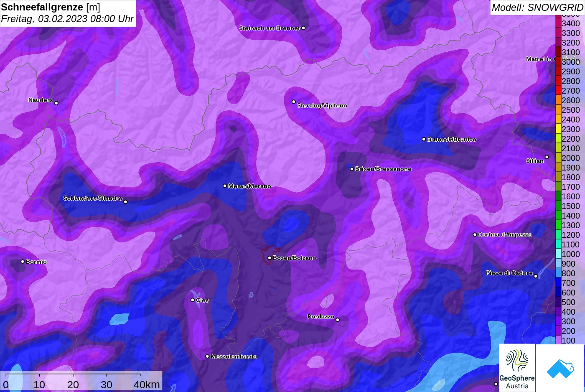Pick the 100 m legend color
This screenshot has width=585, height=392.
click(x=558, y=340)
